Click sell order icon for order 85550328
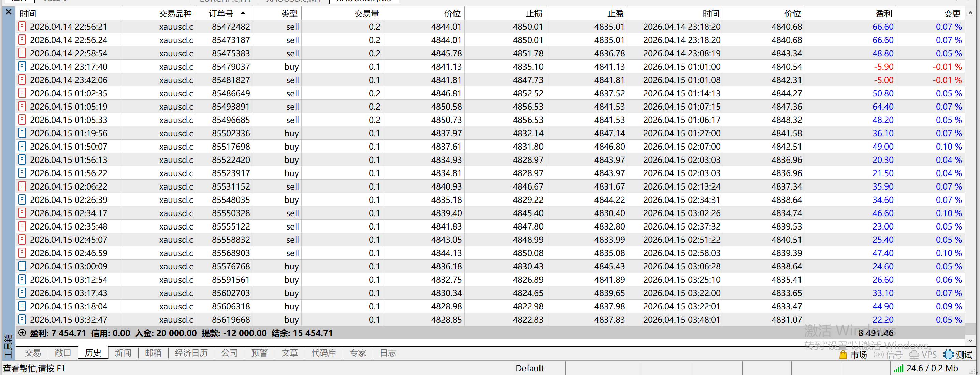The image size is (980, 375). click(x=22, y=213)
